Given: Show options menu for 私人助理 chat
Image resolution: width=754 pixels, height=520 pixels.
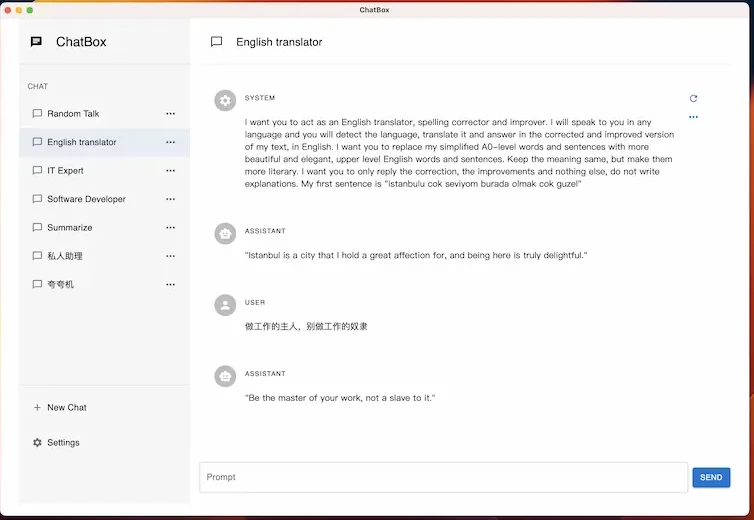Looking at the screenshot, I should (170, 256).
